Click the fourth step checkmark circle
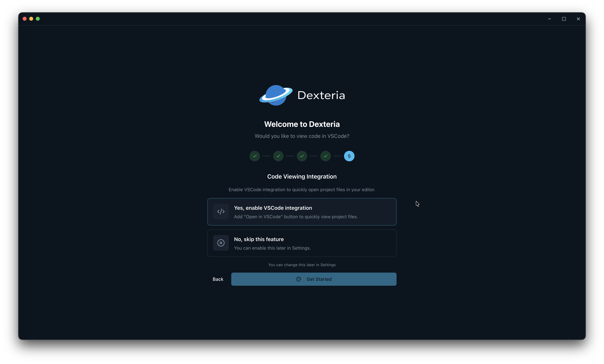This screenshot has width=604, height=364. click(x=325, y=156)
